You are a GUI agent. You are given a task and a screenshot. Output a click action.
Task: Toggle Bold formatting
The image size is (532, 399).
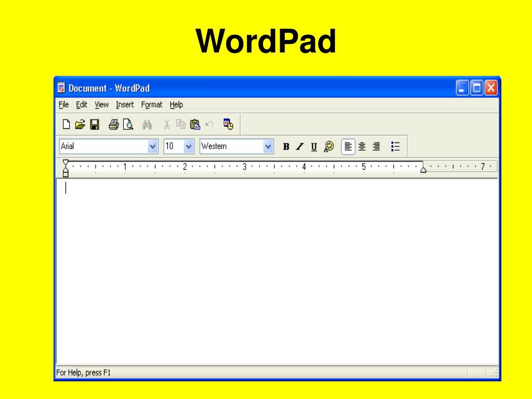[x=286, y=147]
